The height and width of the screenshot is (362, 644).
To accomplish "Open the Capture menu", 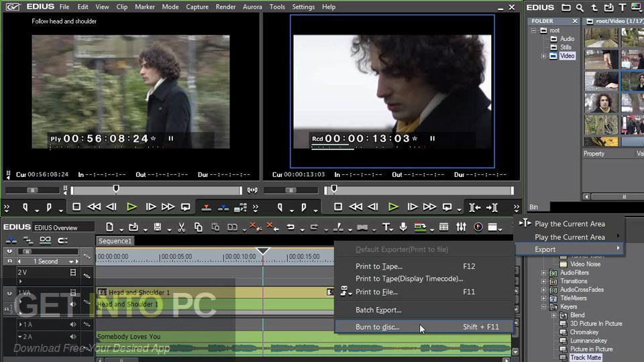I will [197, 7].
